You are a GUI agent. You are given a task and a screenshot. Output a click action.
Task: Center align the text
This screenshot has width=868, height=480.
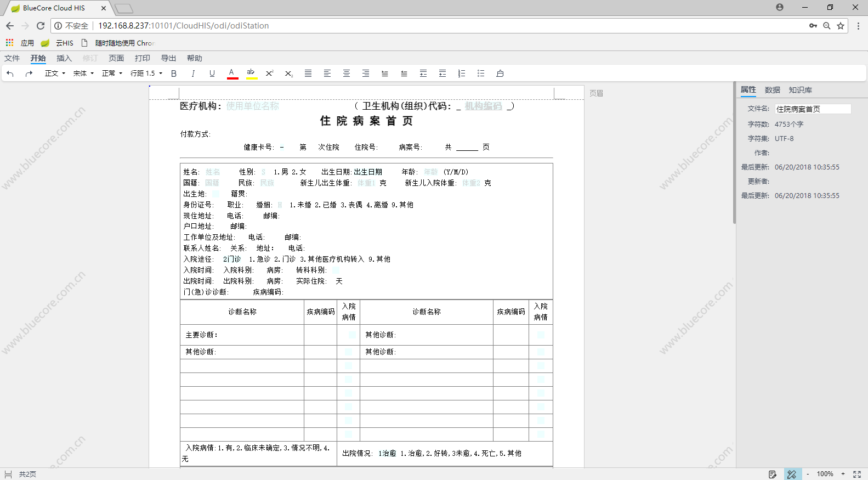pyautogui.click(x=347, y=74)
